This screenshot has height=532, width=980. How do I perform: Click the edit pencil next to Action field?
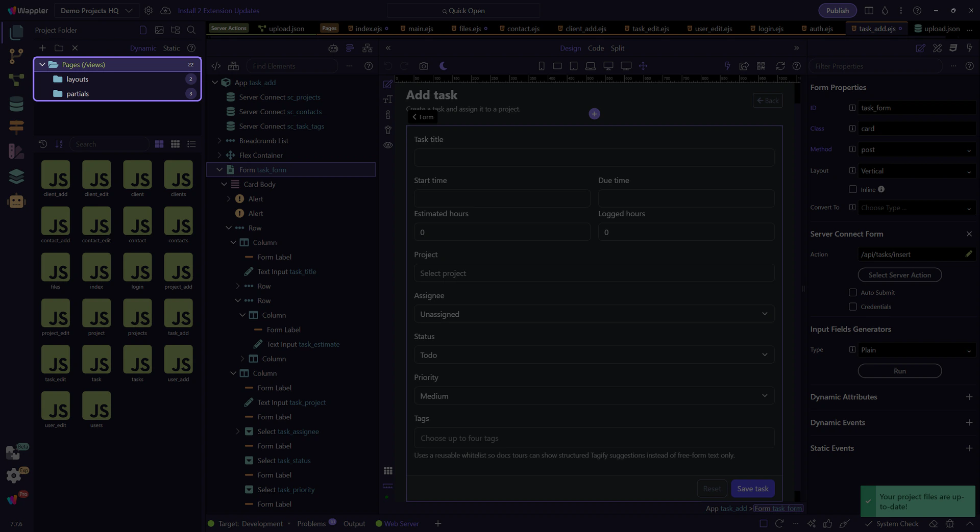coord(968,254)
